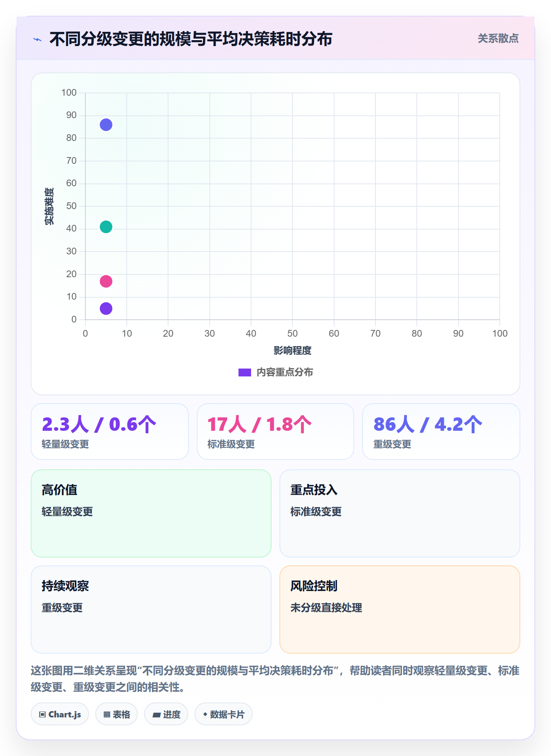Click the 表格 chip grid icon
Screen dimensions: 551x756
(x=107, y=715)
